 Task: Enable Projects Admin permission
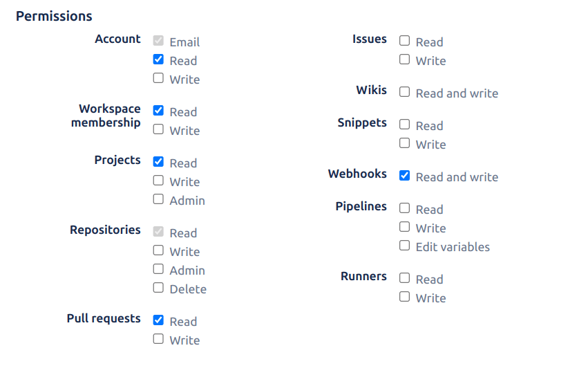click(x=158, y=200)
